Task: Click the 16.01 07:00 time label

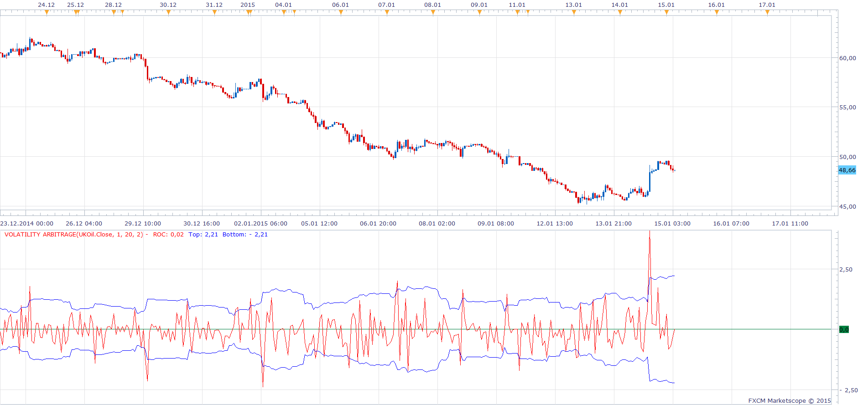Action: click(731, 223)
